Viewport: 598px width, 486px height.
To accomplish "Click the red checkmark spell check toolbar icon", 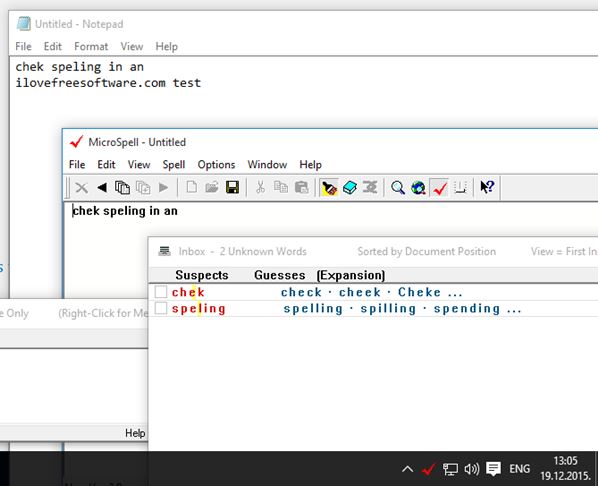I will pos(439,188).
